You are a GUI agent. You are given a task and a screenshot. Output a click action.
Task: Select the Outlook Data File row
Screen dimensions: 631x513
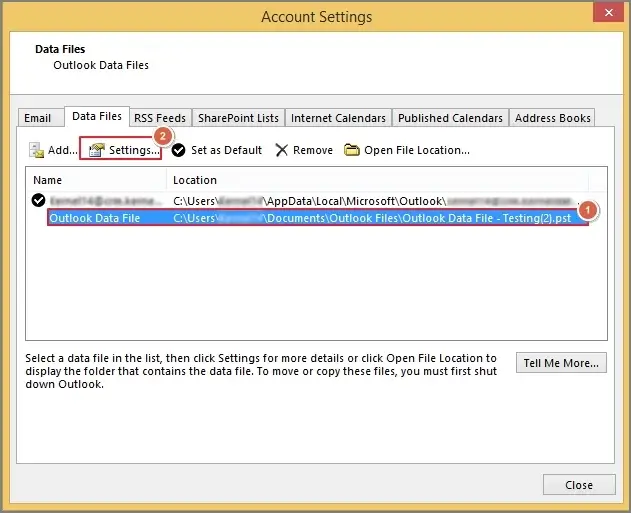point(318,218)
